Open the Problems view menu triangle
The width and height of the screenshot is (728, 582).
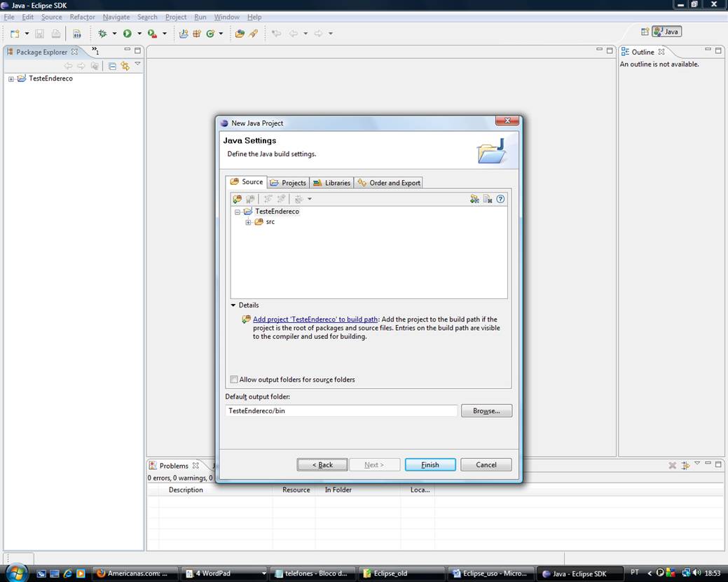pyautogui.click(x=697, y=463)
